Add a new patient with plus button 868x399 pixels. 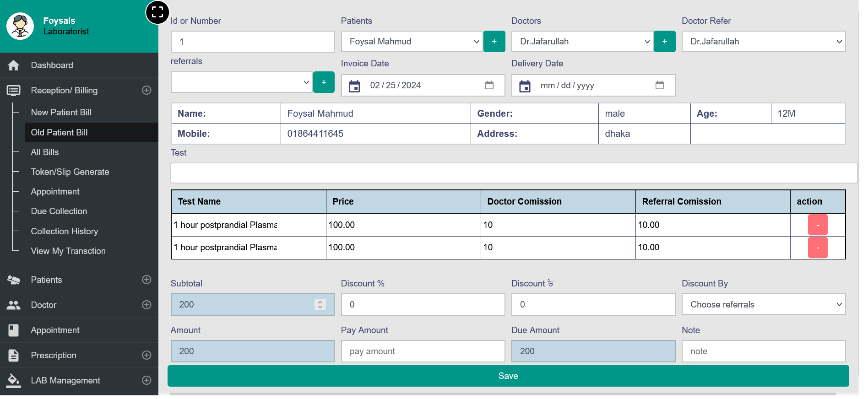pyautogui.click(x=494, y=42)
